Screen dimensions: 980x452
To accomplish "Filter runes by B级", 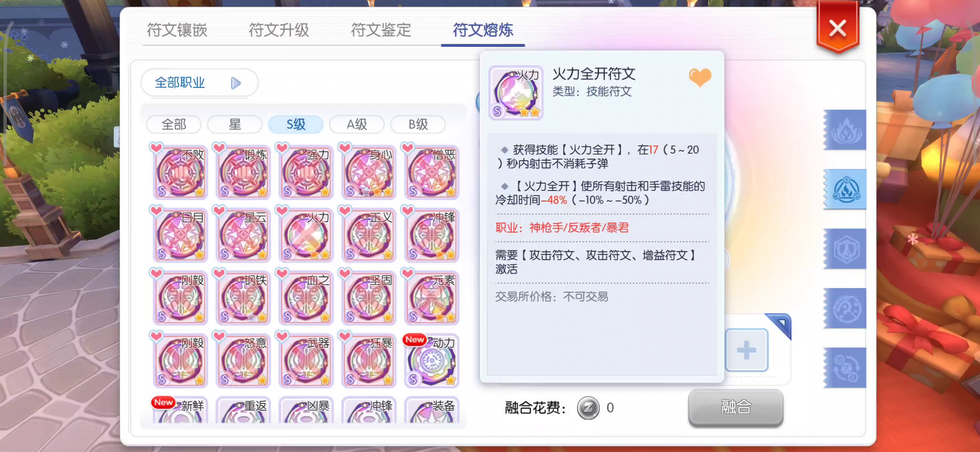I will 418,124.
